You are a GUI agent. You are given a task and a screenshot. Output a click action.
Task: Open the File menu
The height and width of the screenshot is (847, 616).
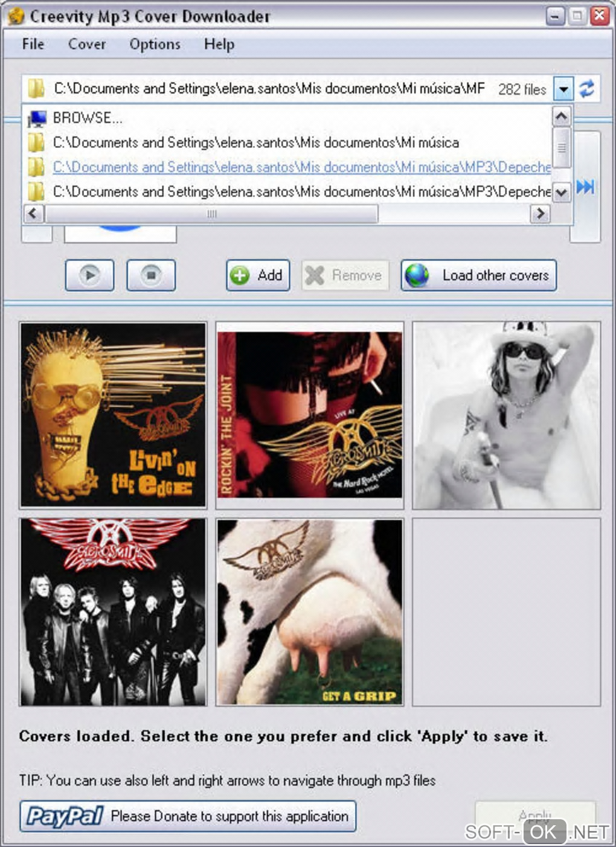(x=33, y=44)
